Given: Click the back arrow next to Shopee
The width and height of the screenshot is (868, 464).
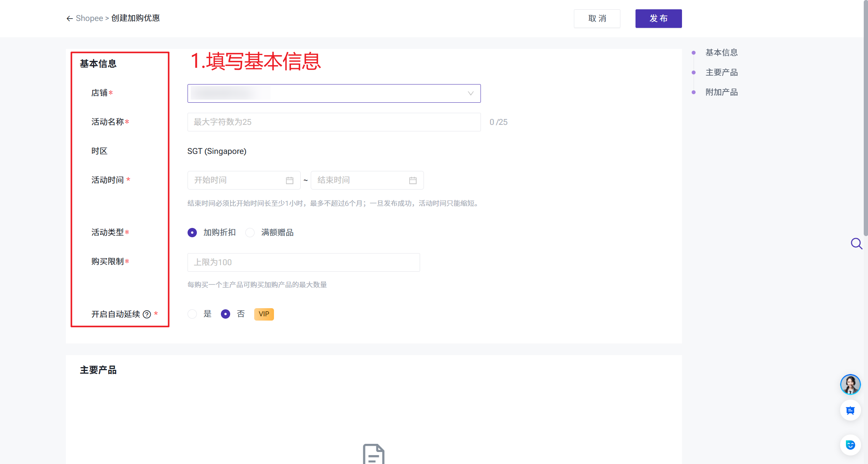Looking at the screenshot, I should pyautogui.click(x=70, y=19).
